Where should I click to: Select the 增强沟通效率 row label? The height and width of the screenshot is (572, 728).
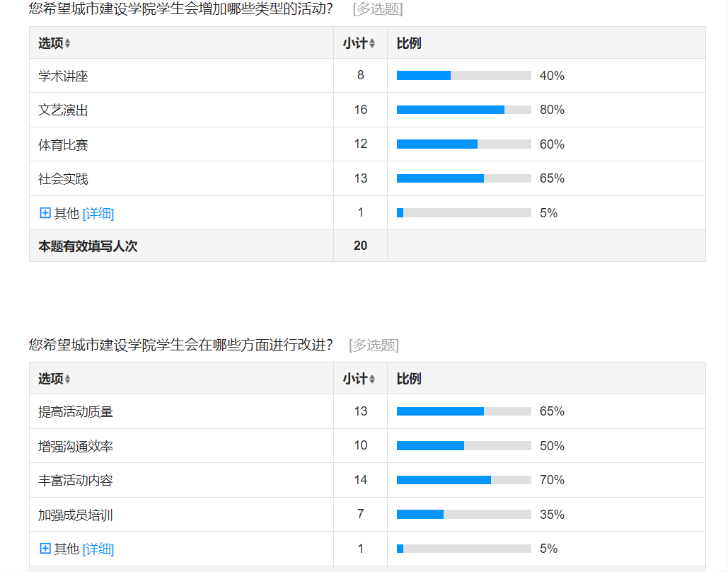(75, 446)
